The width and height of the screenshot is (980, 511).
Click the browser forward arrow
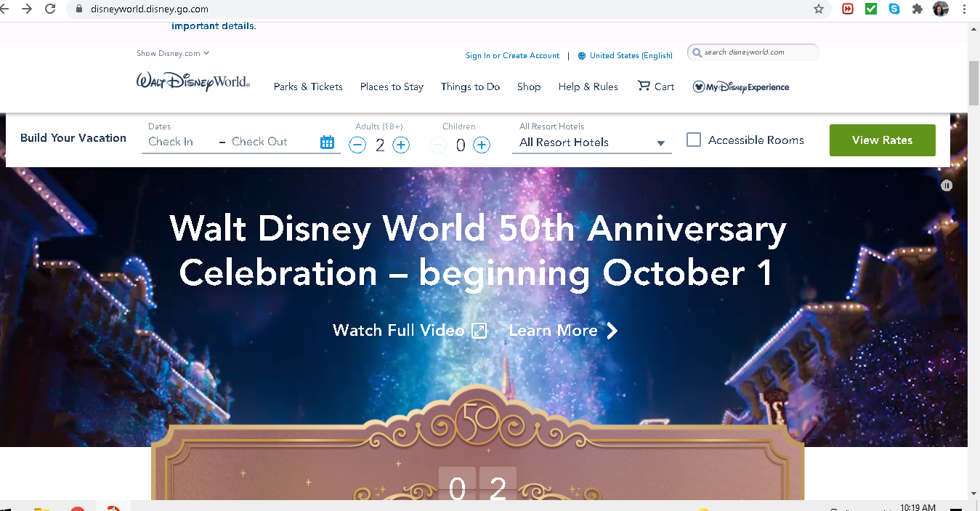coord(27,9)
